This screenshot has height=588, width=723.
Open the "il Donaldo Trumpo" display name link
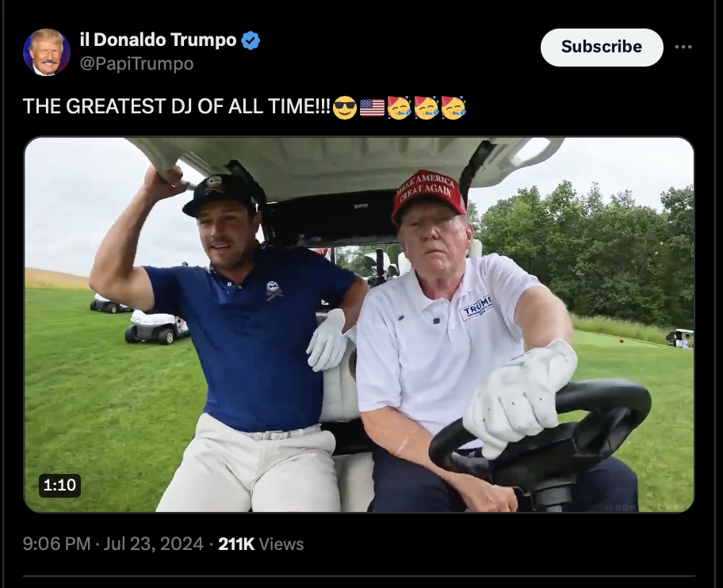coord(158,40)
